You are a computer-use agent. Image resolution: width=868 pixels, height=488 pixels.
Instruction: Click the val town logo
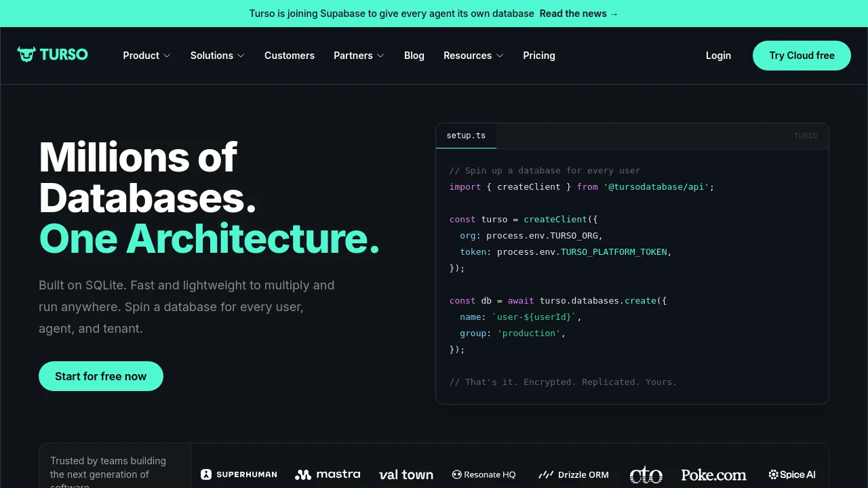[406, 474]
